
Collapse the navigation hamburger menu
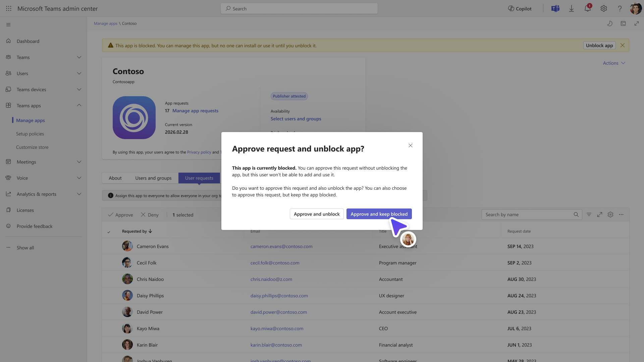[x=8, y=24]
